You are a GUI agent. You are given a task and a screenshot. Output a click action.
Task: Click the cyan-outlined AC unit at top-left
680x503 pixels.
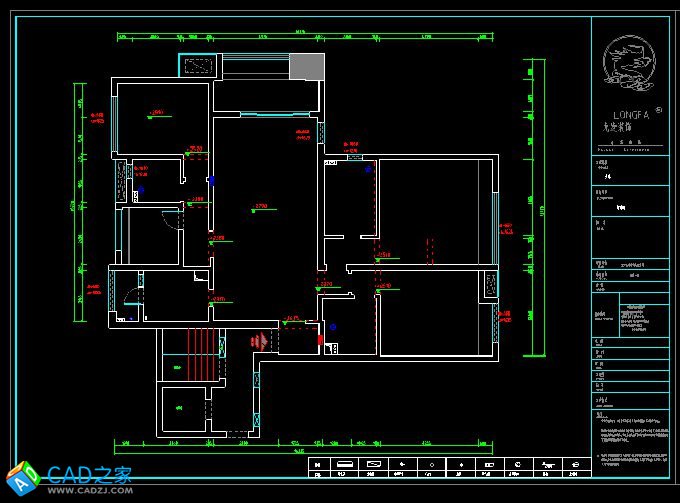click(196, 65)
